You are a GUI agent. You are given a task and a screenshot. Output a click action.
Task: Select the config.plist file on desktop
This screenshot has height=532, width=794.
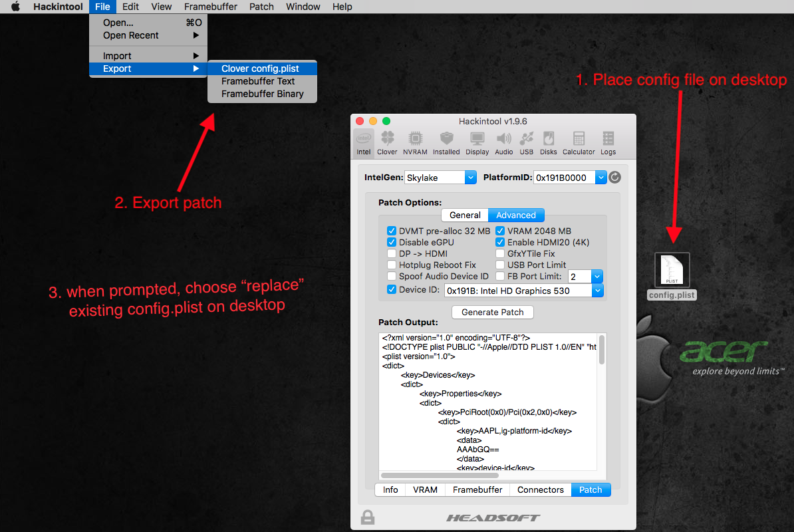(x=672, y=277)
